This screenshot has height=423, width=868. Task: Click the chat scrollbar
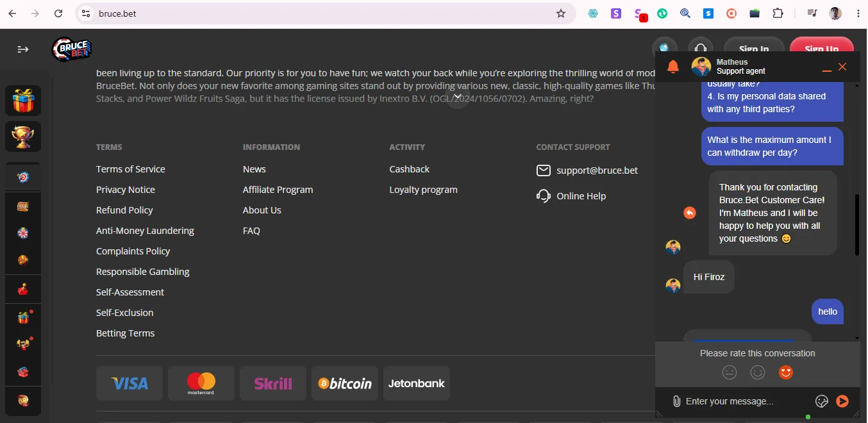857,224
